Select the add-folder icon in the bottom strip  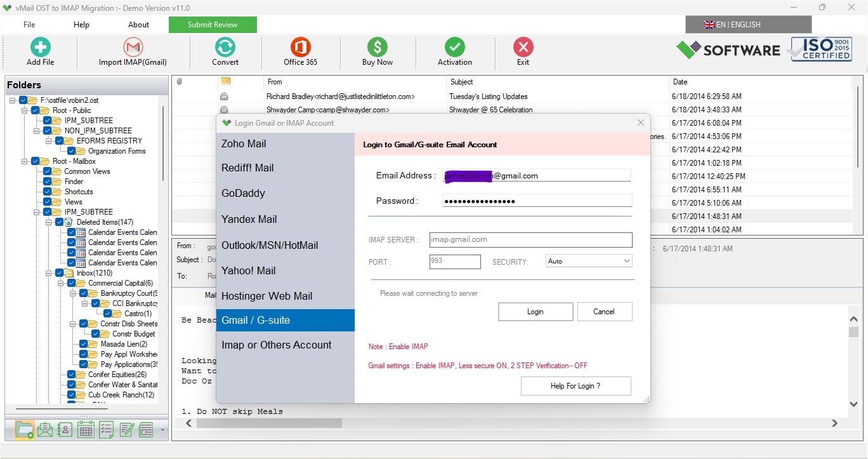[24, 430]
